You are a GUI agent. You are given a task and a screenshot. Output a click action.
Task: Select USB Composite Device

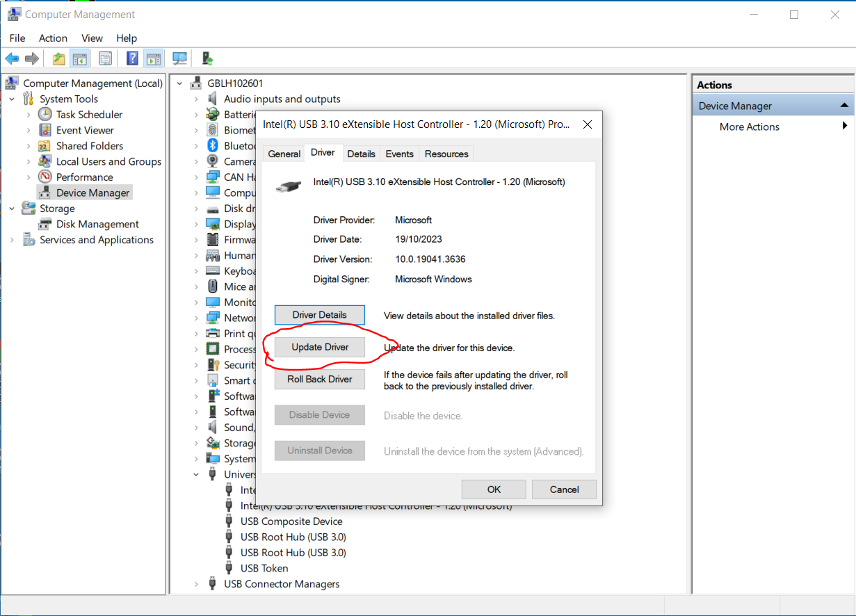pyautogui.click(x=291, y=521)
